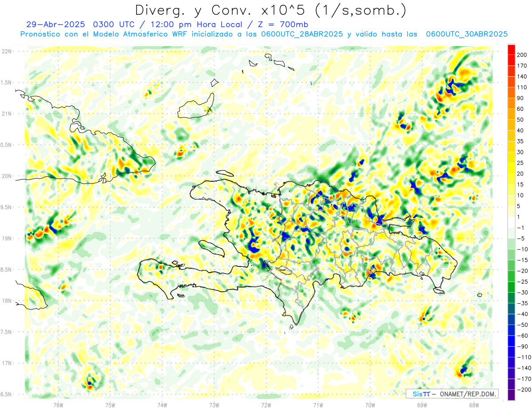Click the '-140' colorbar label

524,368
